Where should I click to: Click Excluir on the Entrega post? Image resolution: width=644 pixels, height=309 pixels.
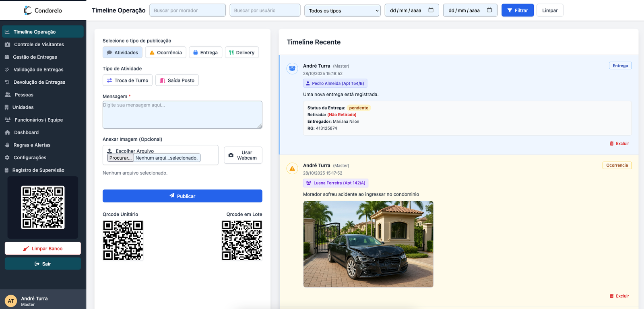(x=619, y=144)
